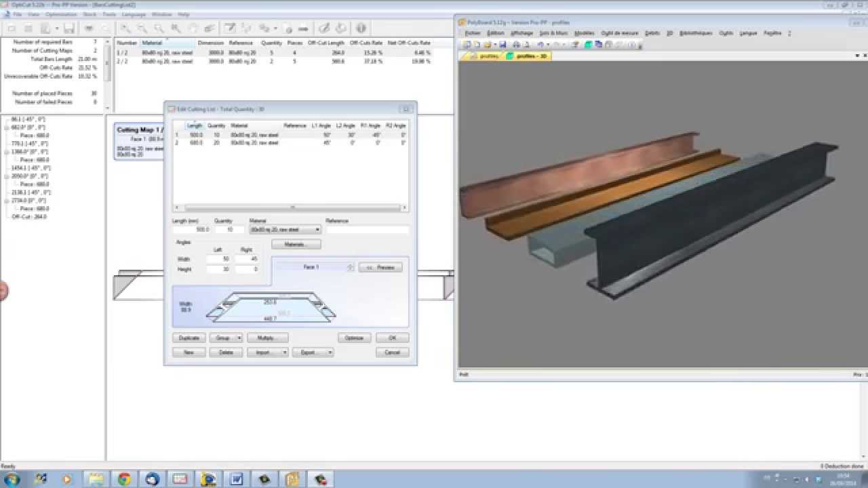This screenshot has height=488, width=868.
Task: Click the green 3D cube icon in PolyBoard
Action: (589, 45)
